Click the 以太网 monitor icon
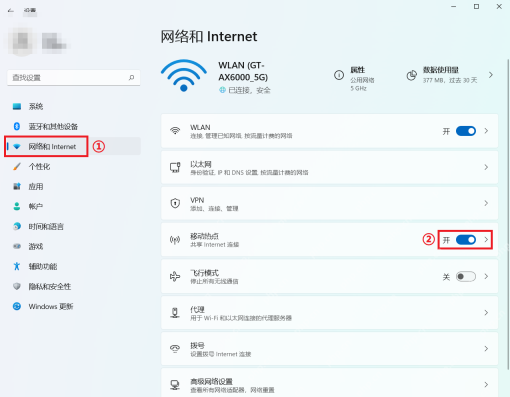Image resolution: width=510 pixels, height=397 pixels. click(175, 167)
